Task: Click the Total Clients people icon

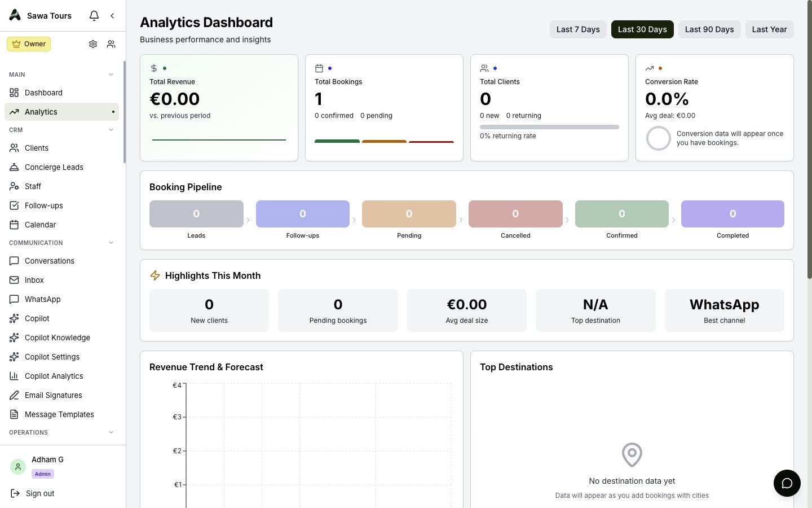Action: [484, 68]
